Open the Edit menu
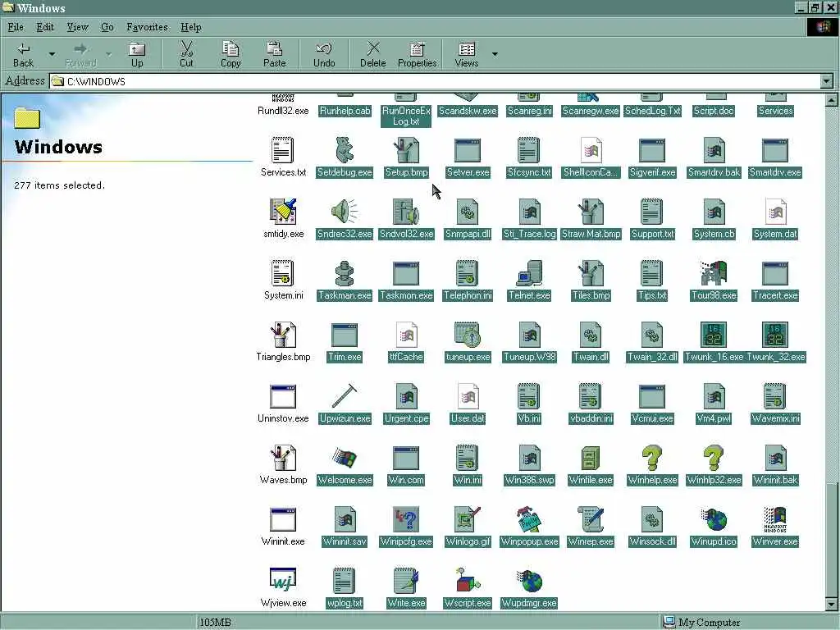 [45, 27]
